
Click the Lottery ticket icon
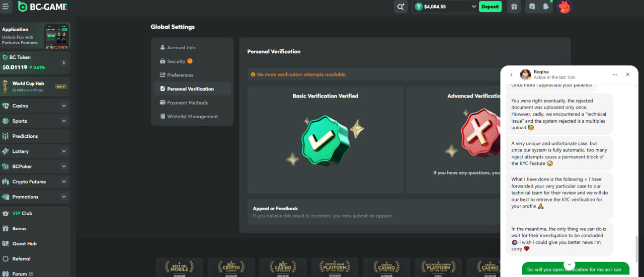click(6, 151)
